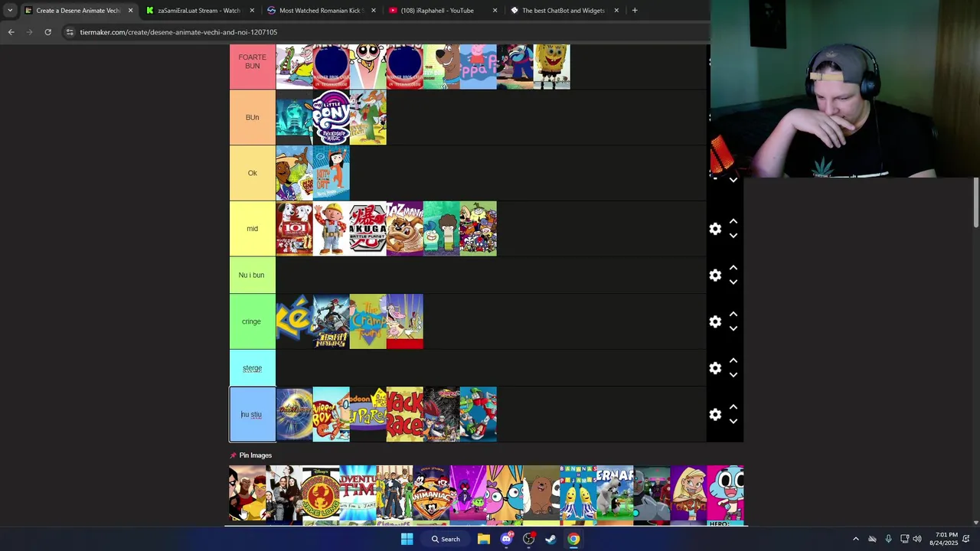Close the Most Watched Romanian Kick tab

click(374, 11)
